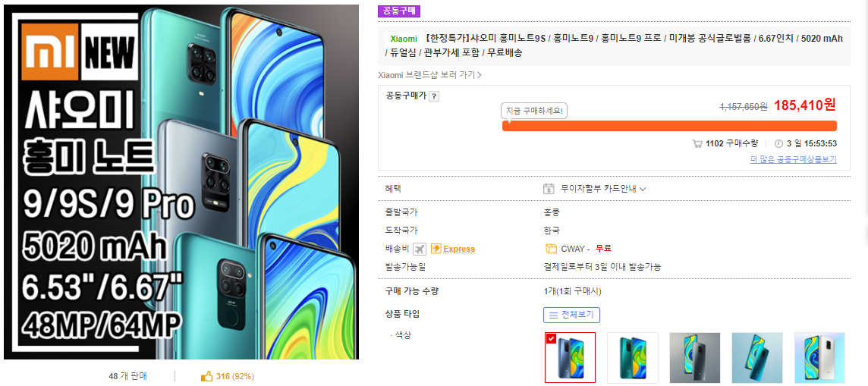Click the 전체보기 button
868x386 pixels.
[x=572, y=315]
